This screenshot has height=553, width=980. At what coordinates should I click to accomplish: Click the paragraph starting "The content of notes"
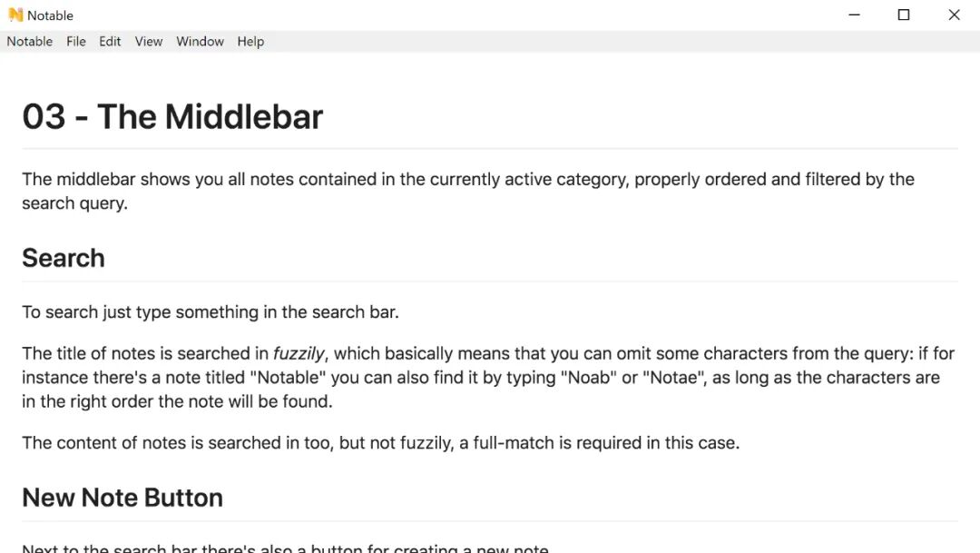tap(380, 443)
